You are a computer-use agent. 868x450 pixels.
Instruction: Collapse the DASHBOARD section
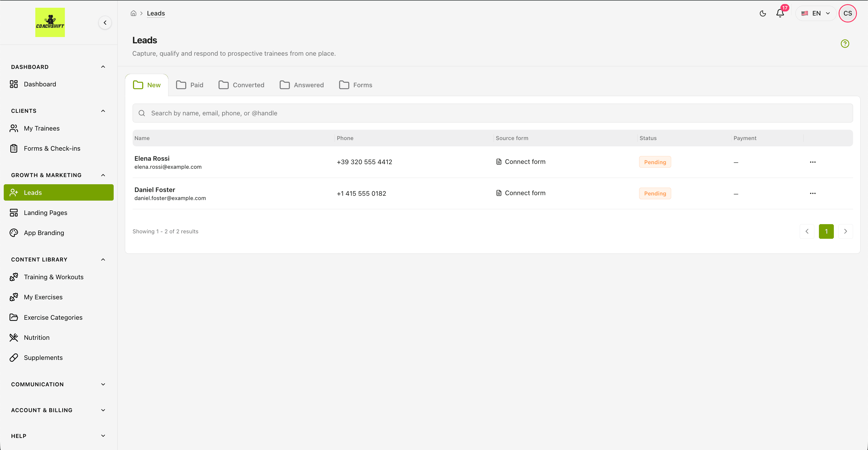point(103,67)
